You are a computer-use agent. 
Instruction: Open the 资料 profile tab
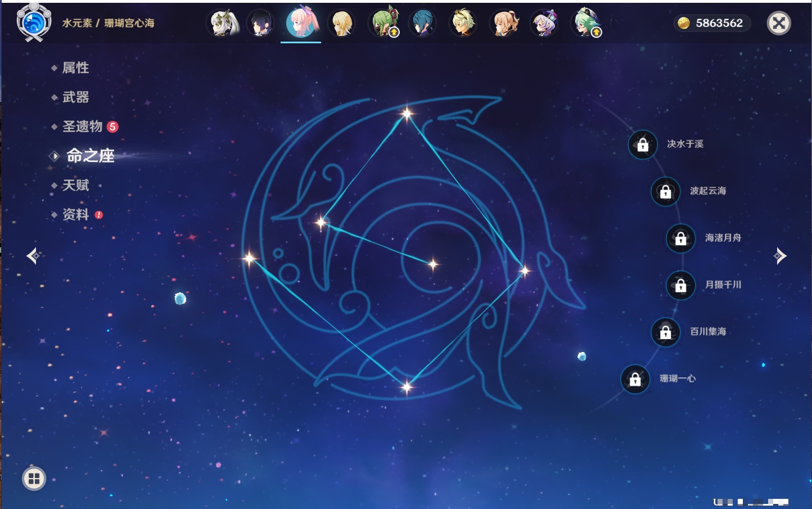[75, 214]
